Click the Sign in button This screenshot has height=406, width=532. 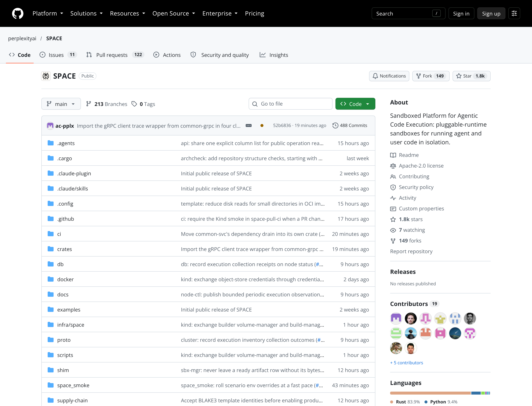[461, 13]
